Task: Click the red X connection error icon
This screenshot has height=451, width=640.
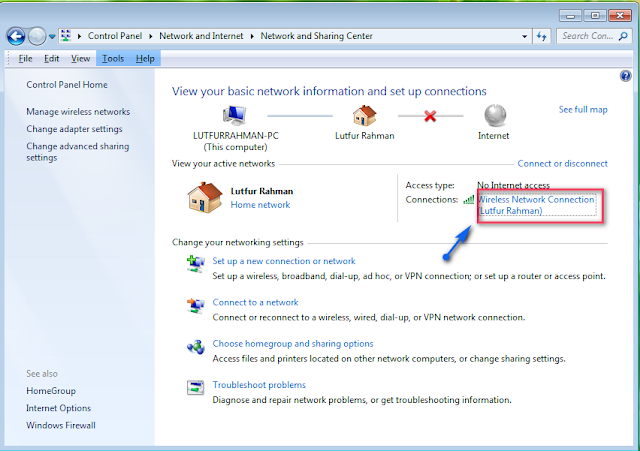Action: (x=430, y=116)
